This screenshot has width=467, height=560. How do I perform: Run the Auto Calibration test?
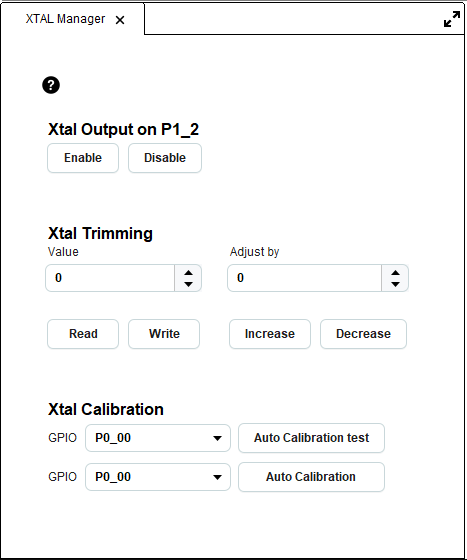[311, 438]
